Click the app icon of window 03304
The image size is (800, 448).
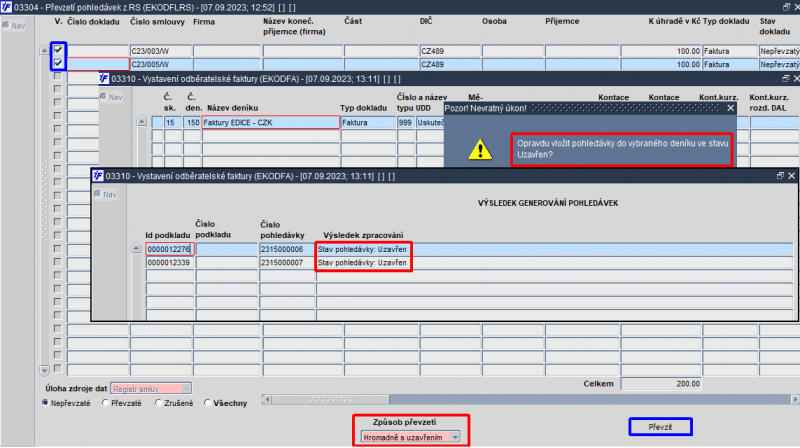tap(6, 7)
